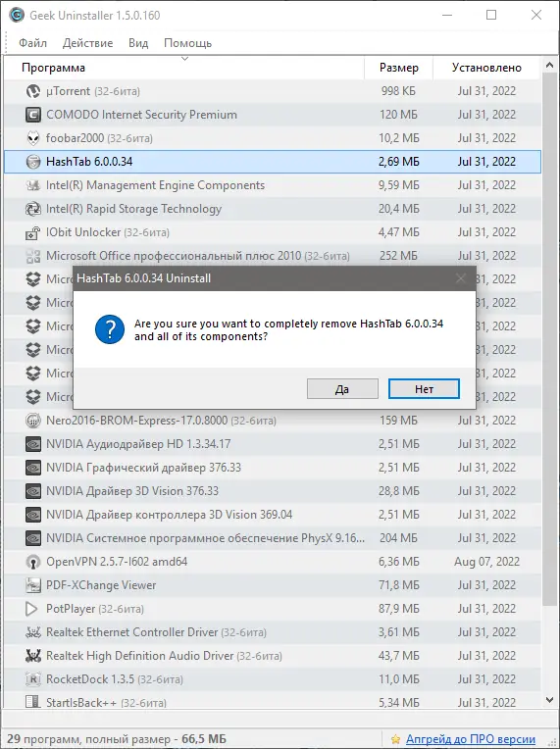Click the scrollbar down arrow
Screen dimensions: 560x749
(549, 700)
